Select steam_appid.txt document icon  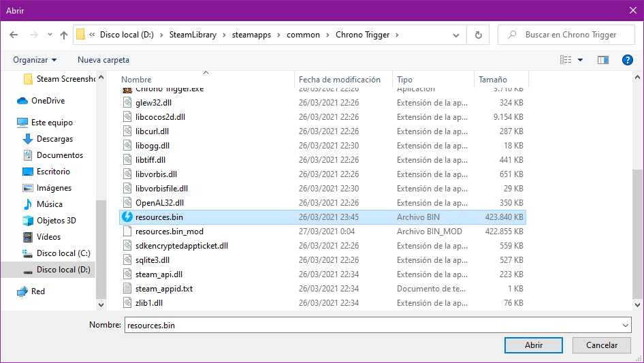click(128, 289)
